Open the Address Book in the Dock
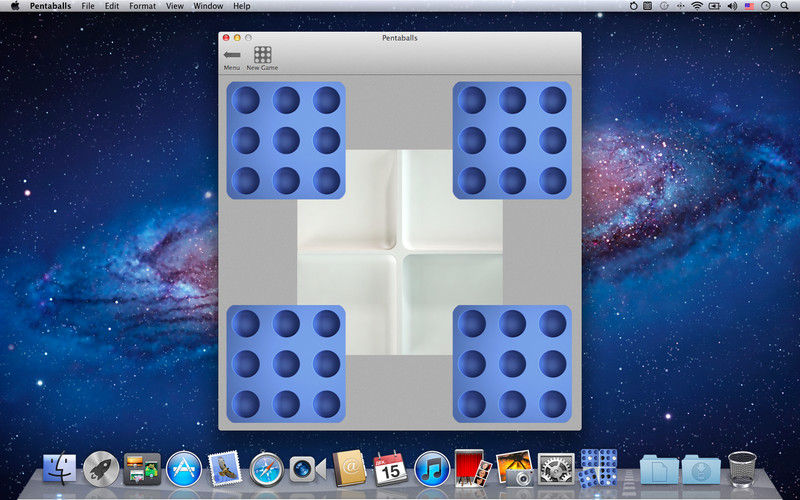800x500 pixels. [349, 468]
